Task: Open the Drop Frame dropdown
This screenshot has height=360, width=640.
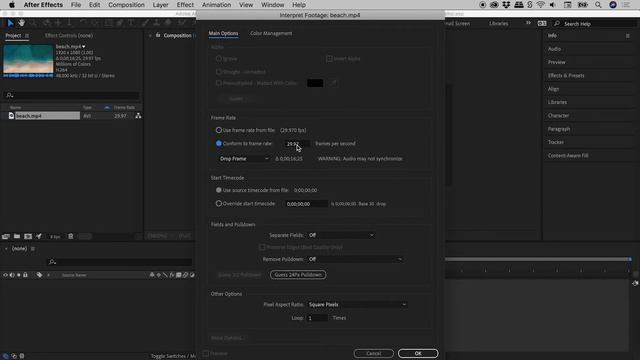Action: click(x=244, y=159)
